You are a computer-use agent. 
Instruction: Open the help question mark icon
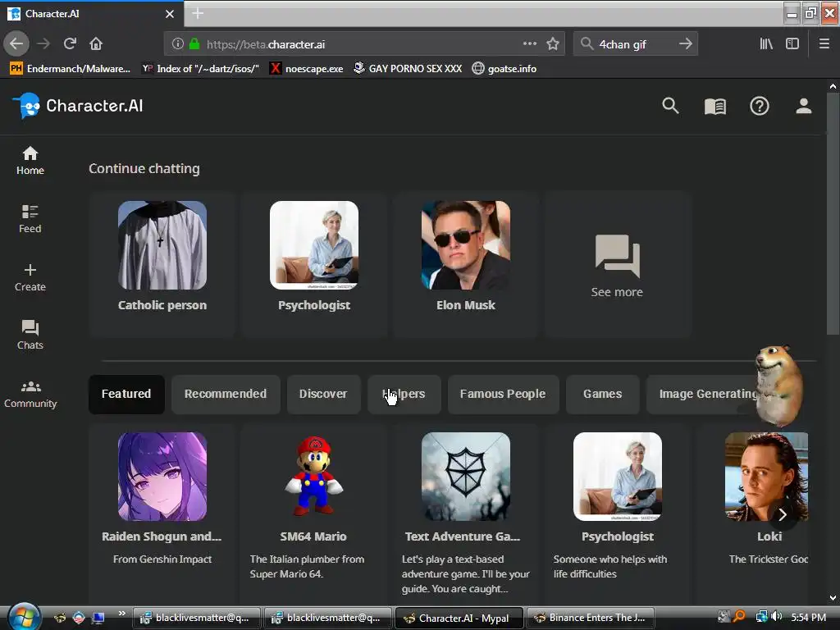coord(759,106)
